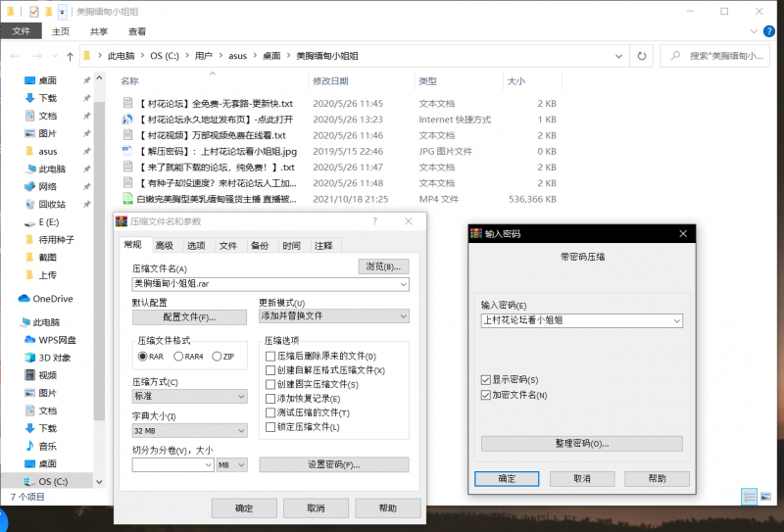Uncheck the 显示密码 checkbox
784x532 pixels.
(x=486, y=379)
